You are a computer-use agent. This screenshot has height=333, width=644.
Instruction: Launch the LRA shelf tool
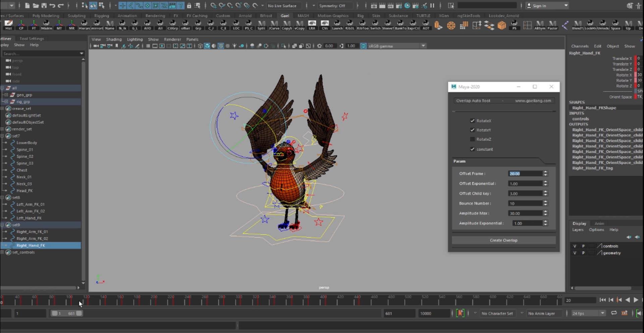312,25
